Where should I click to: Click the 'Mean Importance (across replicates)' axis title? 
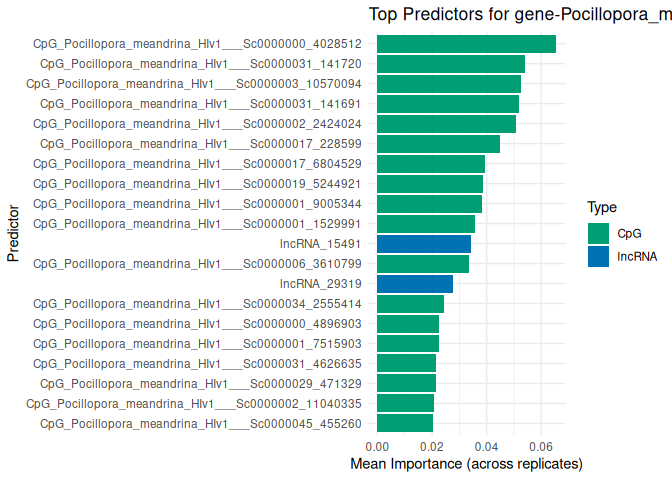(466, 465)
